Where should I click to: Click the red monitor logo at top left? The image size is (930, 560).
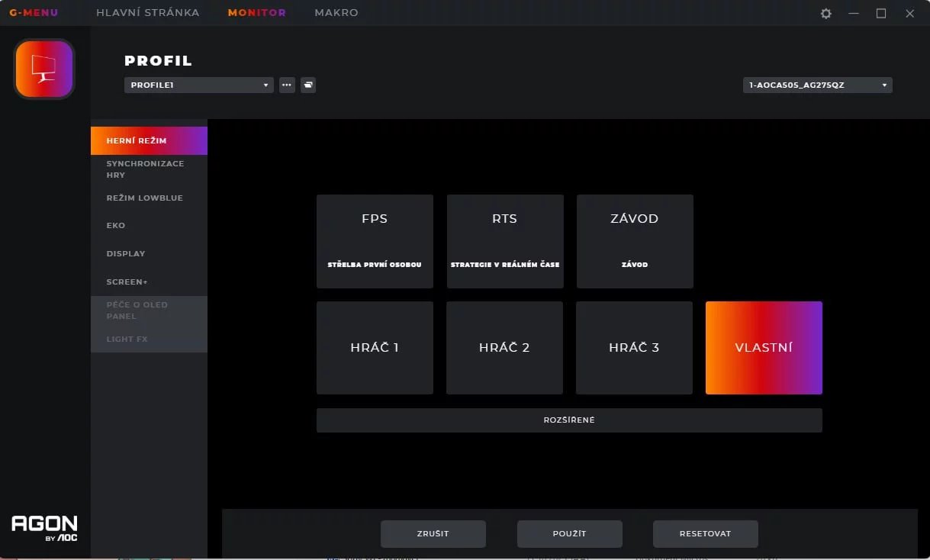point(43,69)
